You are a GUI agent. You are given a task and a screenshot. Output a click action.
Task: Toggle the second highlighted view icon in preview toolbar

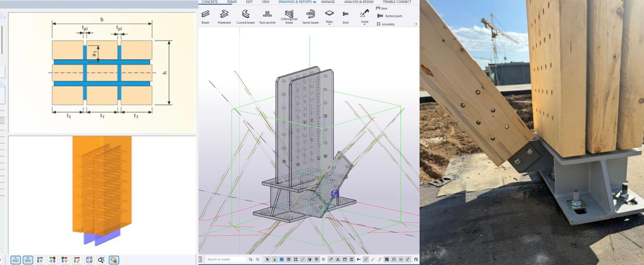[x=28, y=260]
